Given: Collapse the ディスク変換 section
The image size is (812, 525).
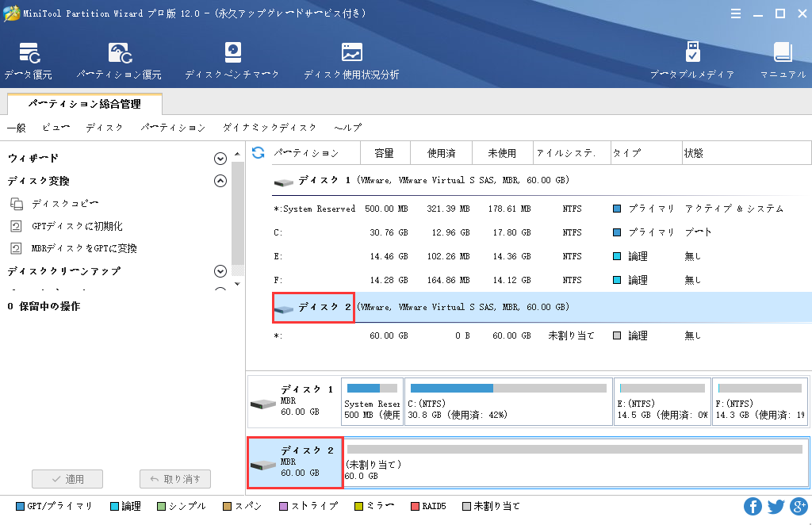Looking at the screenshot, I should coord(220,181).
